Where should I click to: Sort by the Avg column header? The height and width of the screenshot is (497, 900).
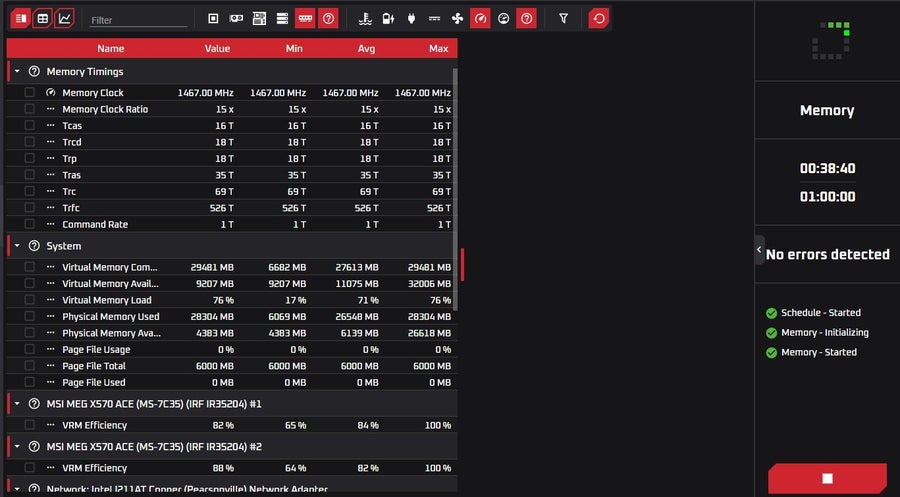point(366,49)
